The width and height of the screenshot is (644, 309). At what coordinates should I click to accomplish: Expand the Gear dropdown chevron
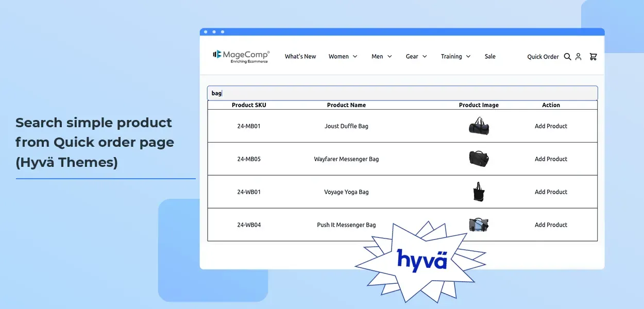tap(425, 57)
